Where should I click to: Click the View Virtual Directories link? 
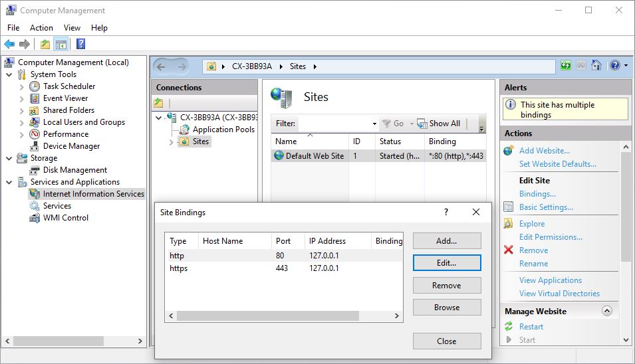559,293
